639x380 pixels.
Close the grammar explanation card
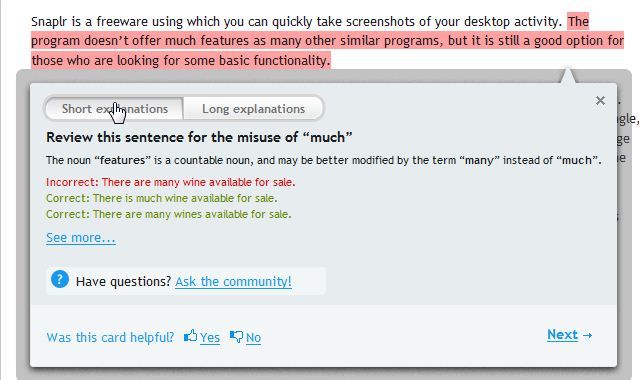point(600,101)
